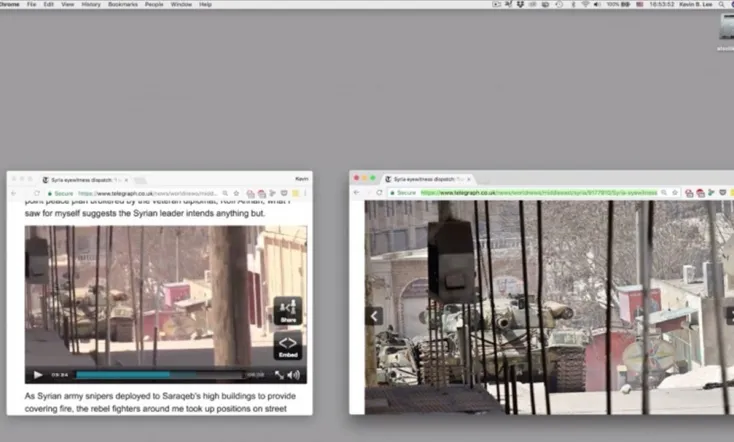Viewport: 734px width, 442px height.
Task: Click the video player Share button
Action: pyautogui.click(x=287, y=310)
